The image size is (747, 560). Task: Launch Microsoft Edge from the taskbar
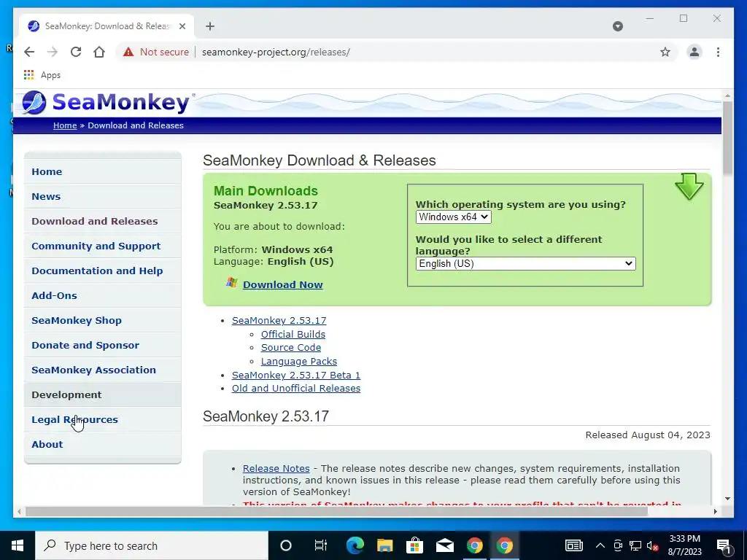click(x=355, y=545)
